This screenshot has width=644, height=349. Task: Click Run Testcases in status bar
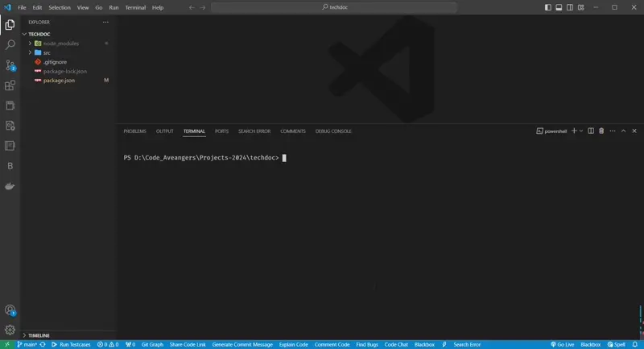71,344
